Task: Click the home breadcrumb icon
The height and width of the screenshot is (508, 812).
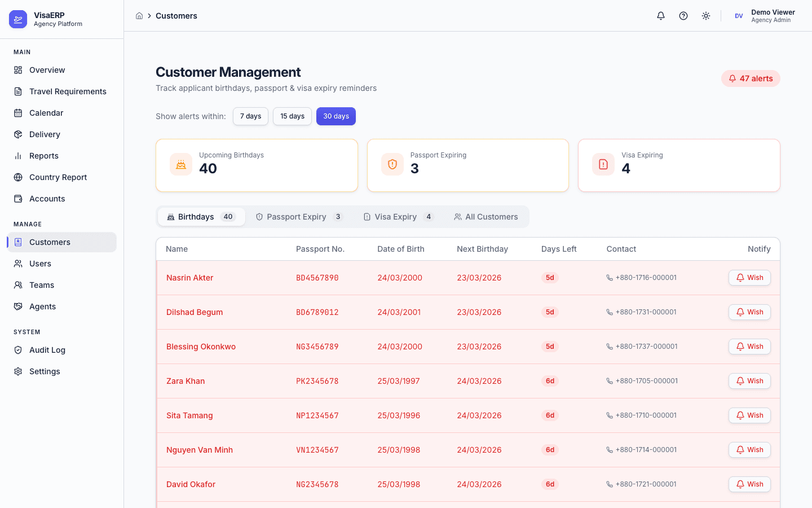Action: (x=139, y=16)
